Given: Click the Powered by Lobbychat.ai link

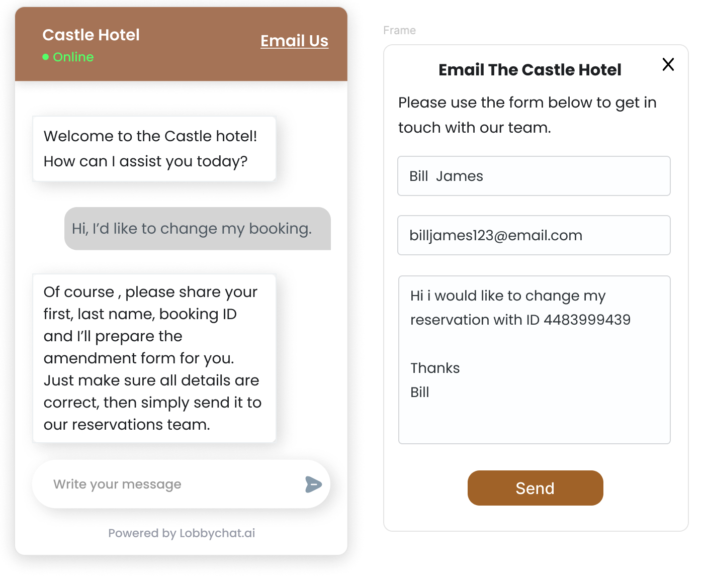Looking at the screenshot, I should tap(182, 533).
